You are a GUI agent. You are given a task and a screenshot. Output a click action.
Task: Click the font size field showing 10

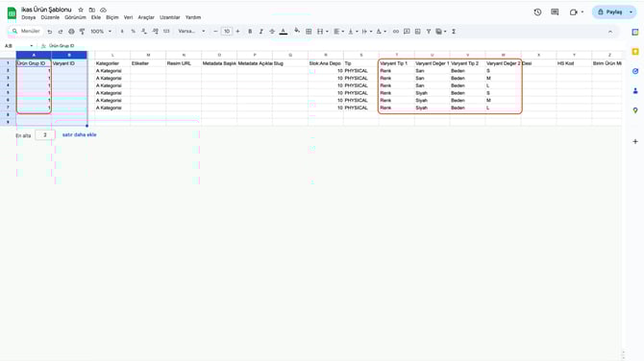(227, 32)
